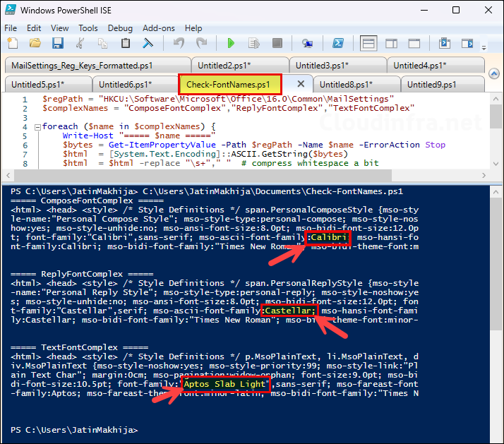The height and width of the screenshot is (444, 504).
Task: Open the Help menu
Action: 193,28
